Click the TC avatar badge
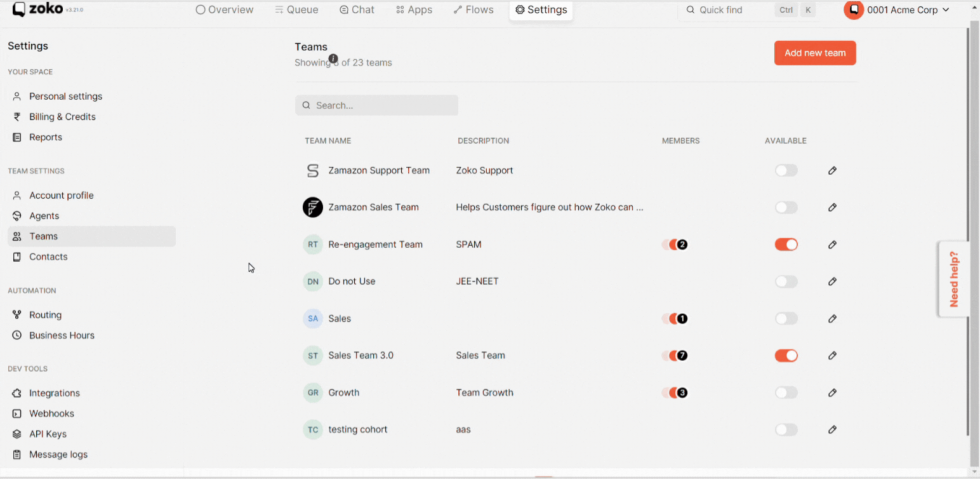980x479 pixels. (313, 429)
